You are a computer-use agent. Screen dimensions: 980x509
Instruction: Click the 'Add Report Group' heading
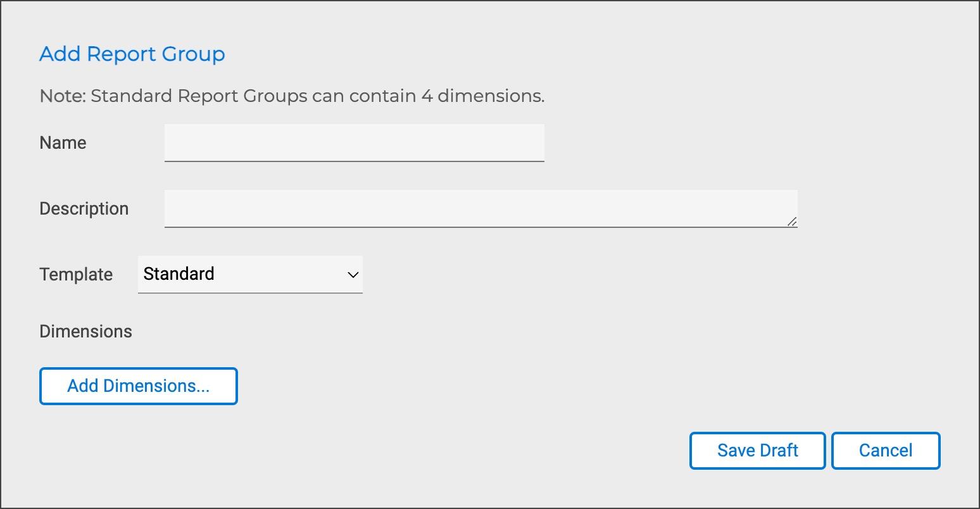(132, 54)
